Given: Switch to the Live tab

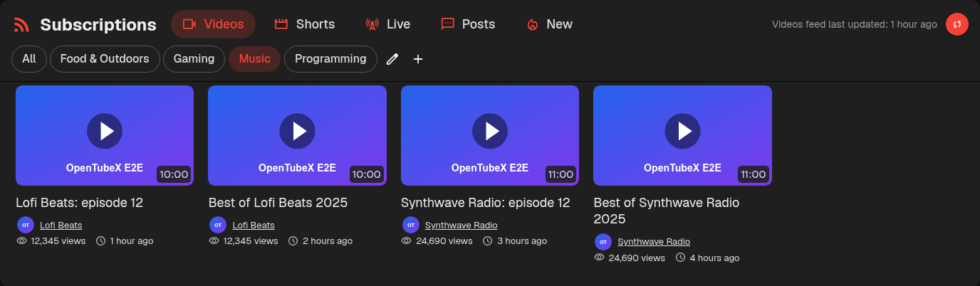Looking at the screenshot, I should click(388, 24).
